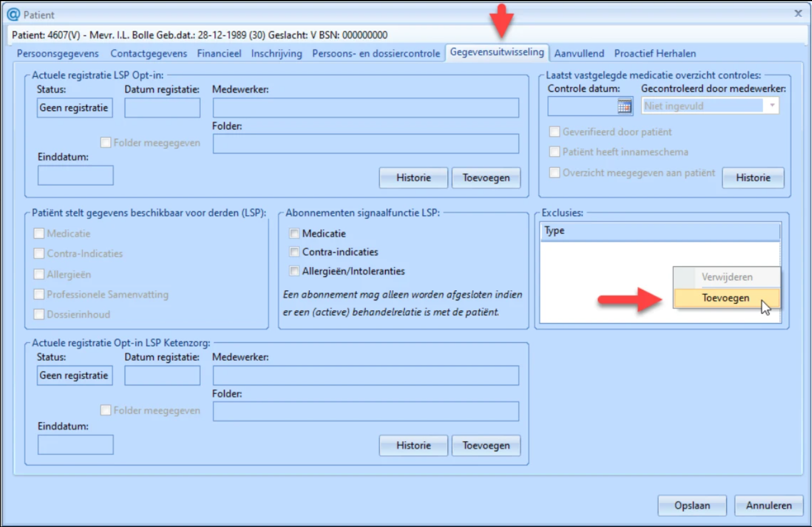Click Toevoegen under Opt-in LSP Ketenzorg
This screenshot has height=527, width=812.
coord(486,445)
